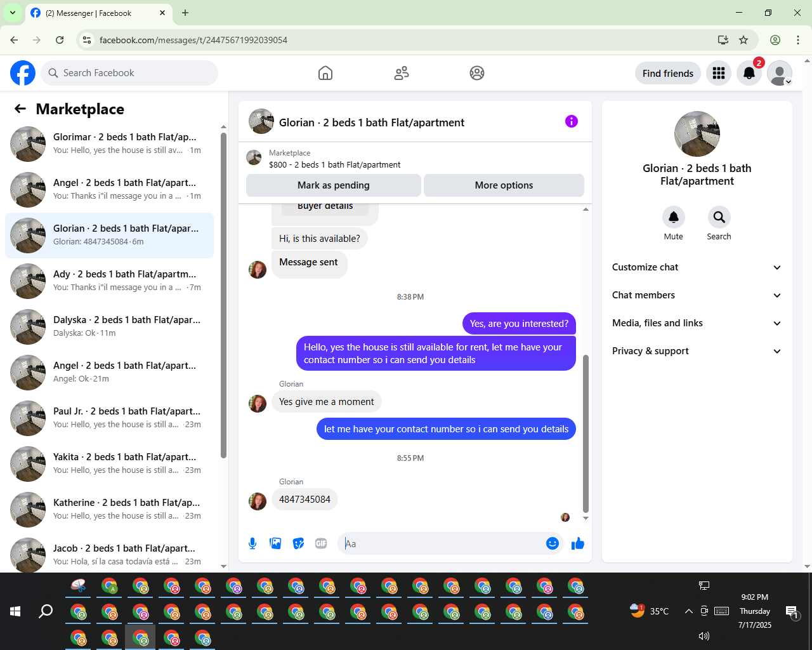812x650 pixels.
Task: Click the chat message scrollbar
Action: [x=586, y=434]
